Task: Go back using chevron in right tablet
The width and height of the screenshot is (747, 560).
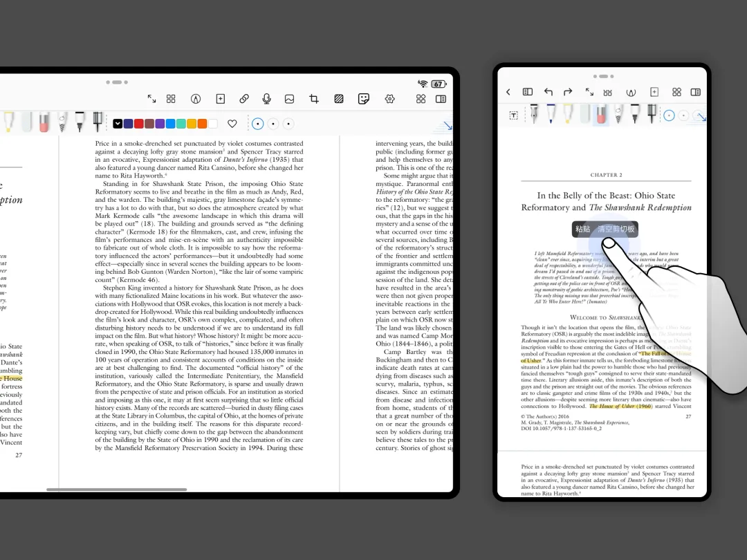Action: [508, 92]
